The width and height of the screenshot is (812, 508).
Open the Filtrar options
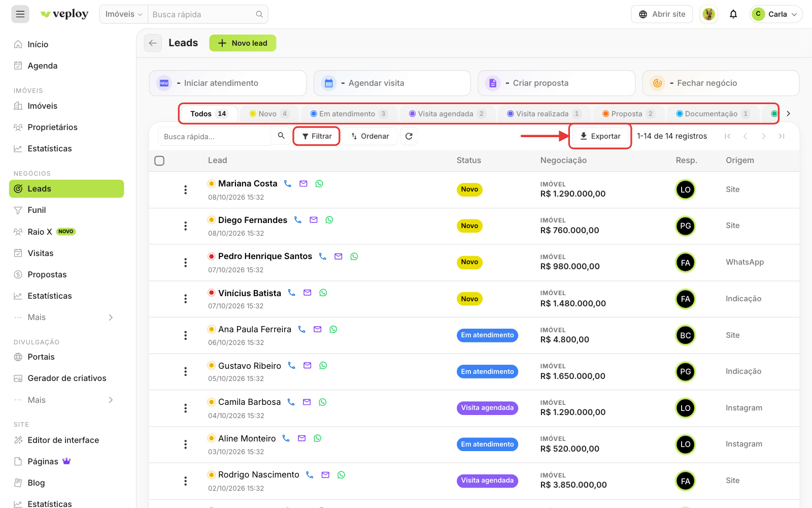pos(317,136)
